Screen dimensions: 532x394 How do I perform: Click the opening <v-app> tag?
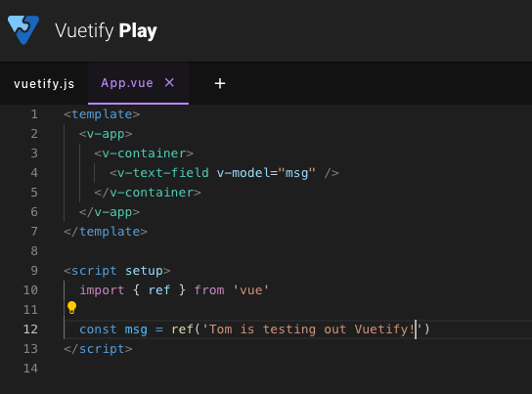[x=106, y=134]
